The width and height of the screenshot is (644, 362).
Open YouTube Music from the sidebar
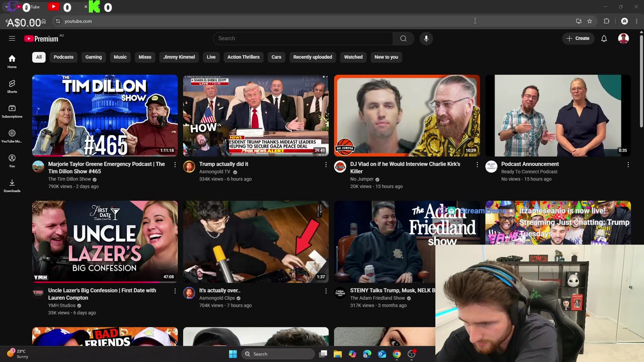12,136
